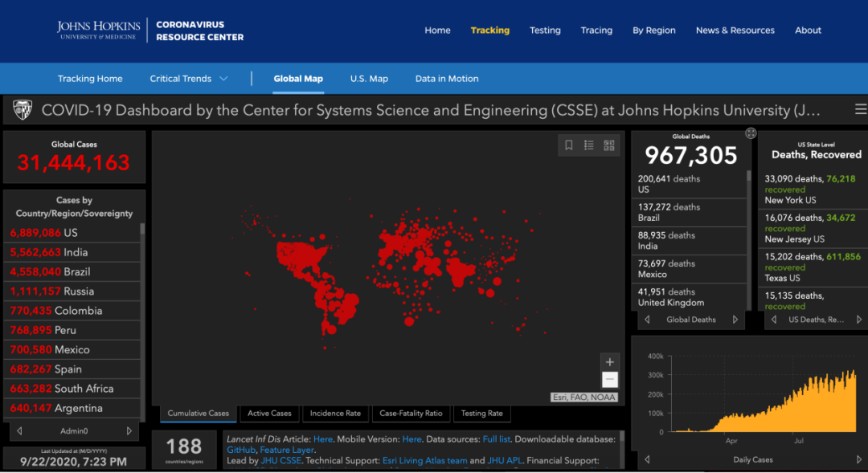868x473 pixels.
Task: Click the shield crest icon beside dashboard title
Action: coord(23,109)
